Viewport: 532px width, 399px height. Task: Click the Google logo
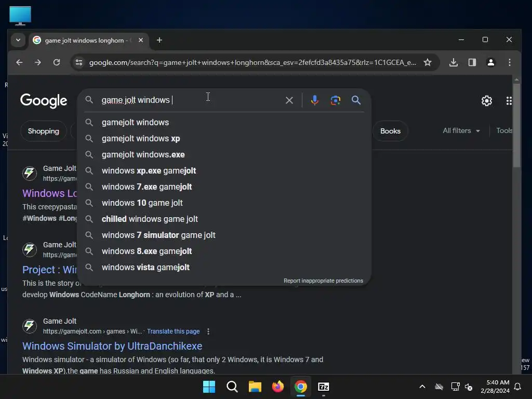point(44,100)
